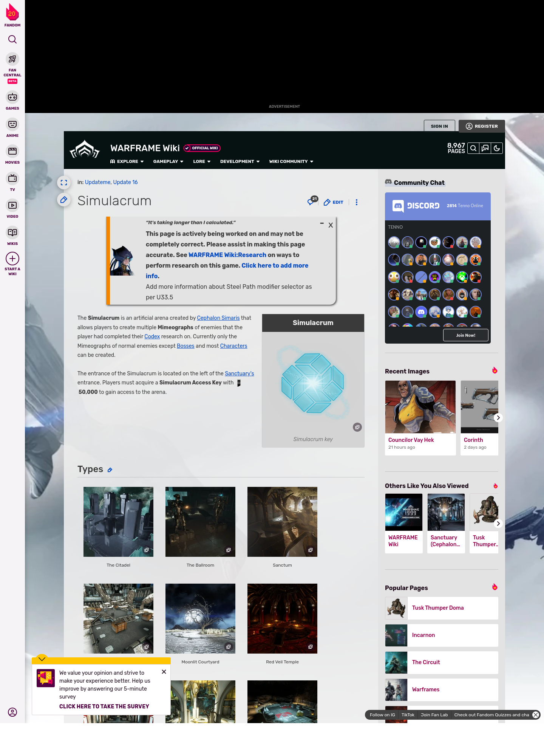Click the Edit article button
This screenshot has width=544, height=756.
click(x=334, y=202)
